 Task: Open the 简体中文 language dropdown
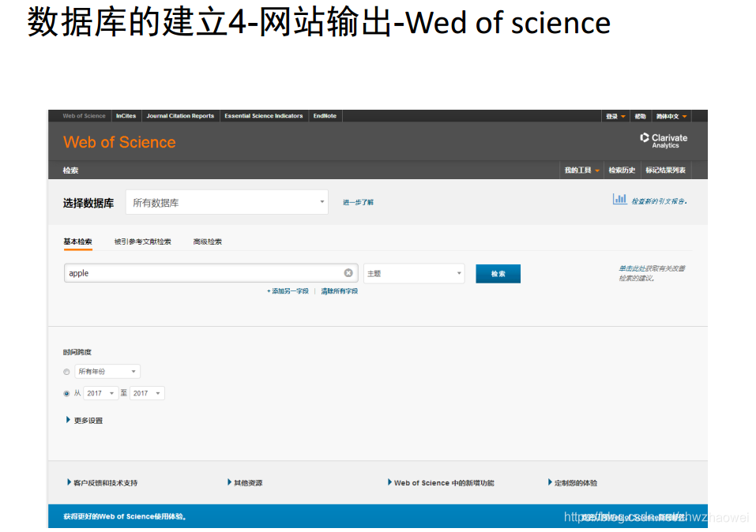click(671, 116)
